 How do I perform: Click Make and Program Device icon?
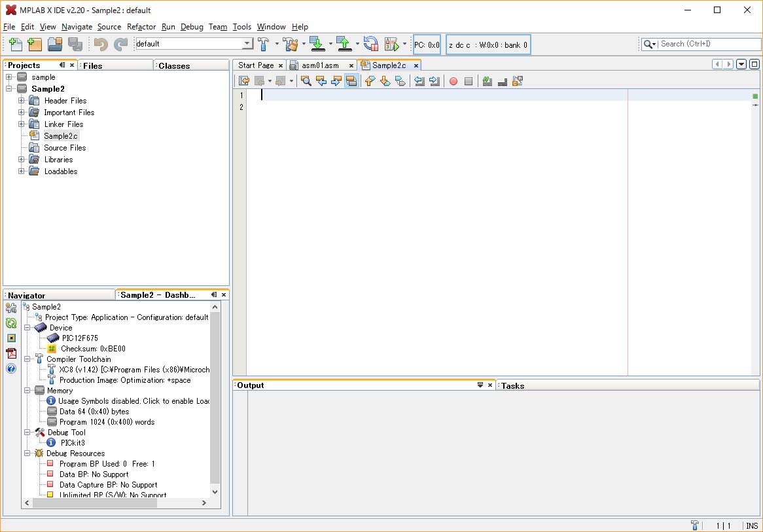[317, 44]
